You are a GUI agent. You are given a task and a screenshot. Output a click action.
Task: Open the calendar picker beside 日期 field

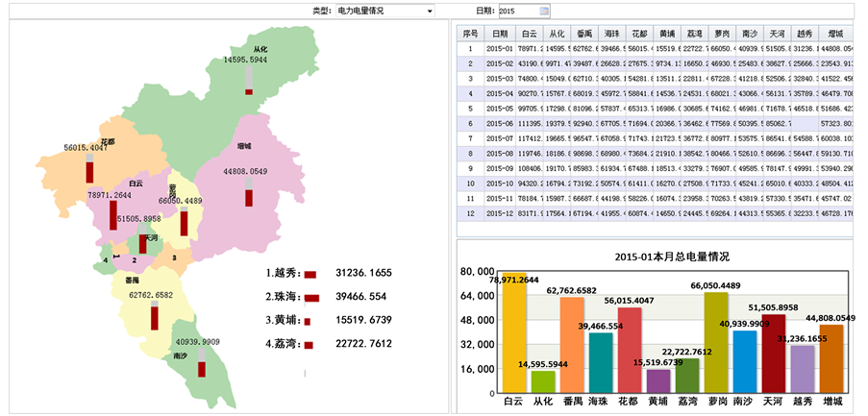(544, 11)
